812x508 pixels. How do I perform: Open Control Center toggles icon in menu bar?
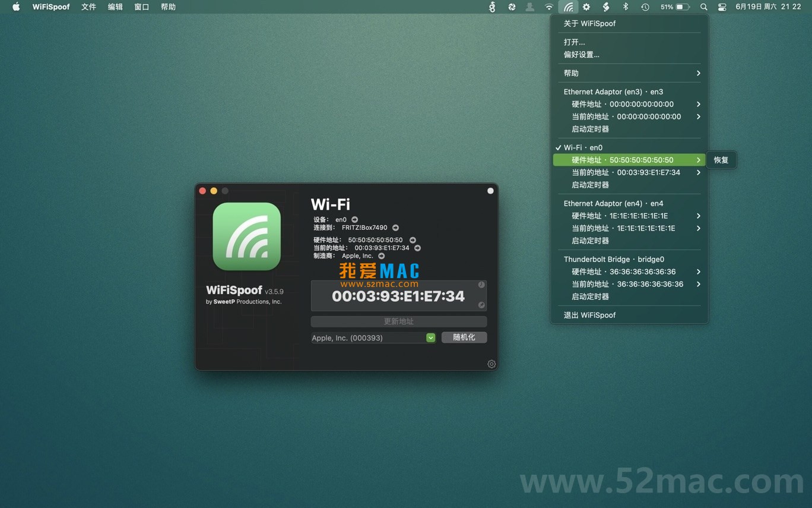tap(722, 7)
